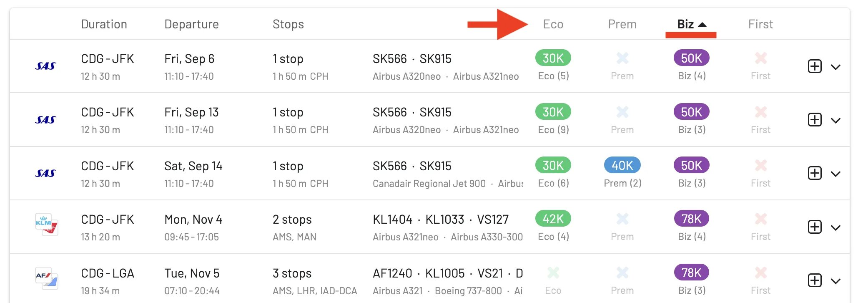Select the 42K Eco fare on Nov 4
868x303 pixels.
coord(553,219)
